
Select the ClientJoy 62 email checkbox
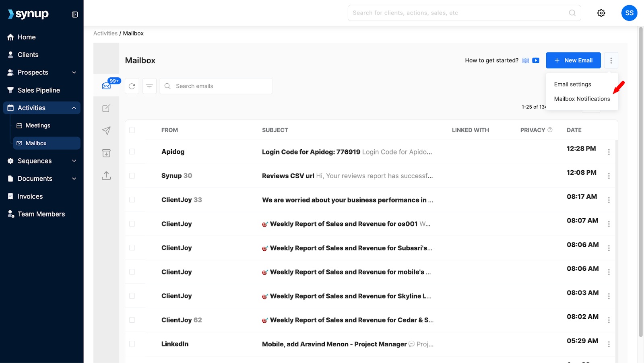pyautogui.click(x=132, y=320)
